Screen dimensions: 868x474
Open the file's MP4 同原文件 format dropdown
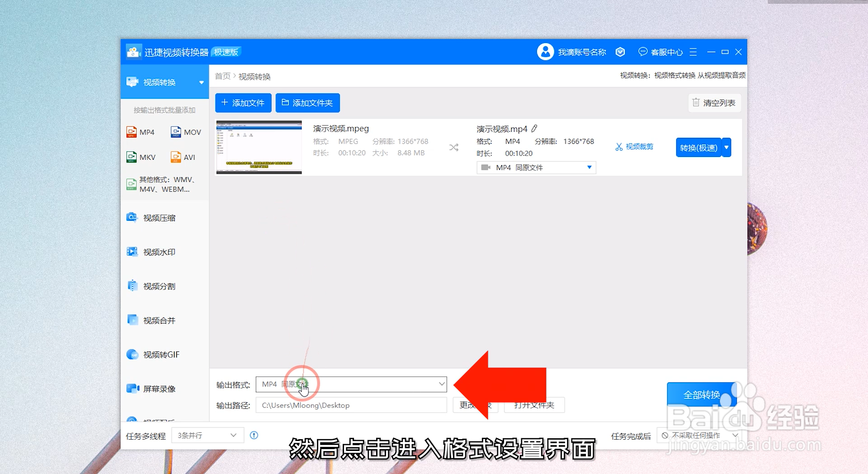tap(536, 167)
